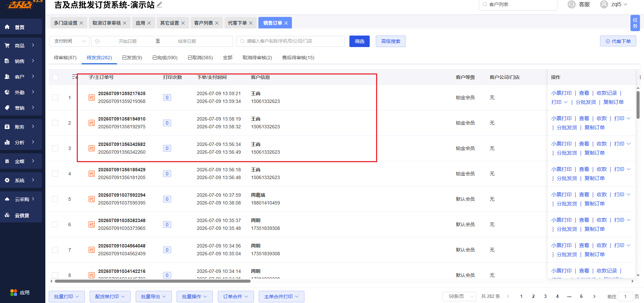Open the 批量导出 dropdown
This screenshot has height=303, width=644.
[154, 297]
